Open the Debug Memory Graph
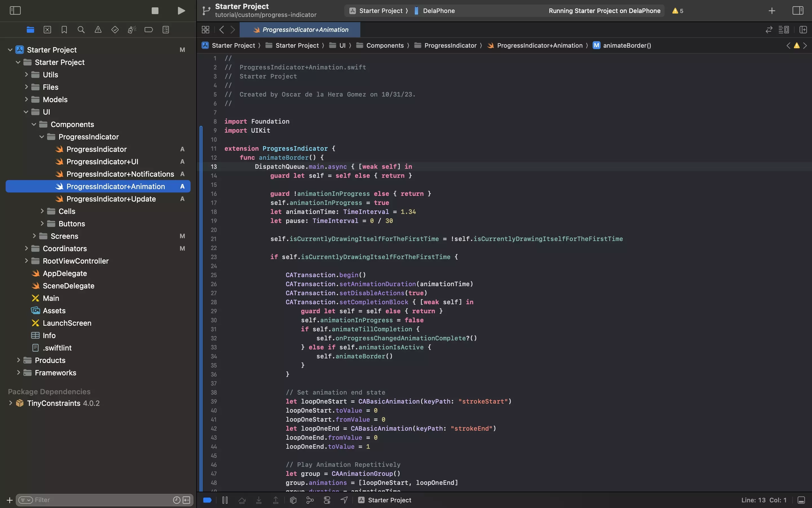Image resolution: width=812 pixels, height=508 pixels. click(x=310, y=500)
